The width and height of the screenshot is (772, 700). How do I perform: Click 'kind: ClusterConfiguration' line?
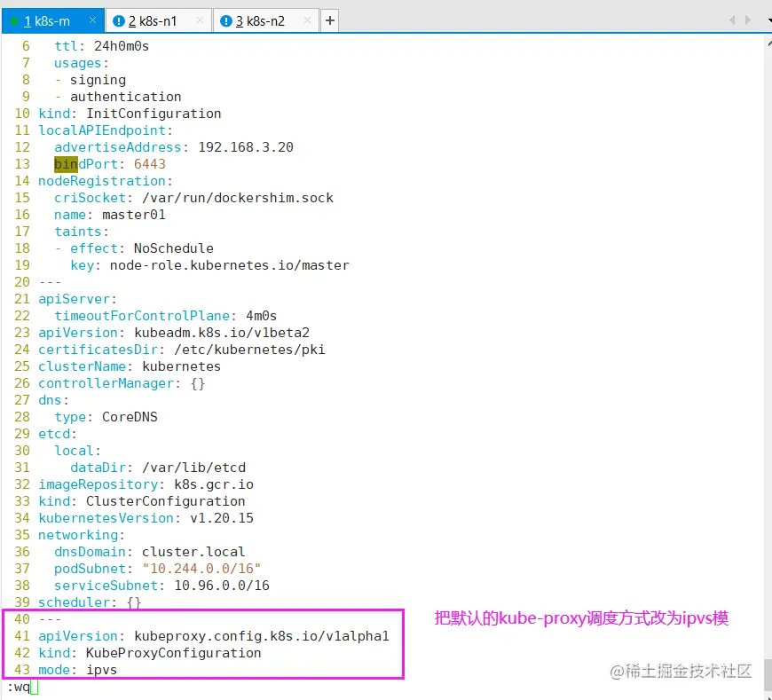(142, 501)
